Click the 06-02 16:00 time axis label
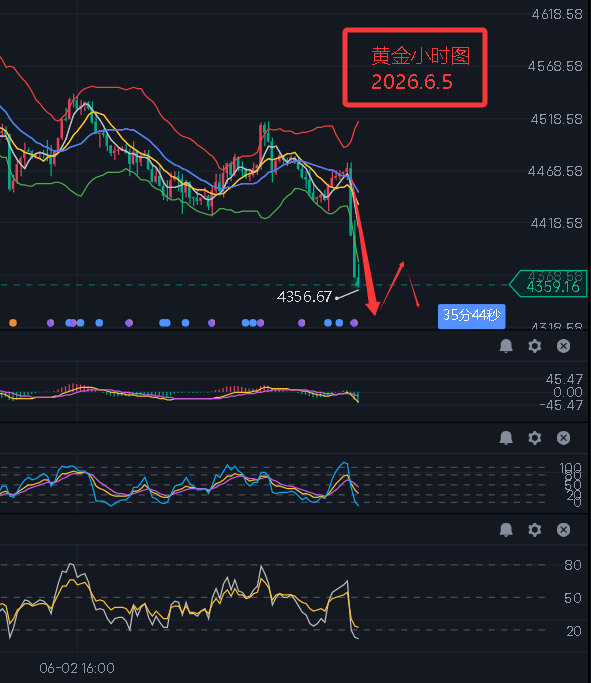This screenshot has width=591, height=683. pos(77,668)
